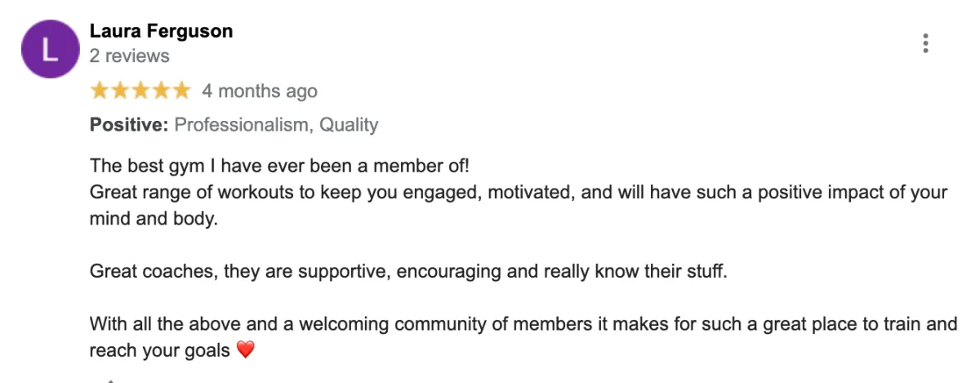980x383 pixels.
Task: Click the purple L profile avatar
Action: [50, 49]
